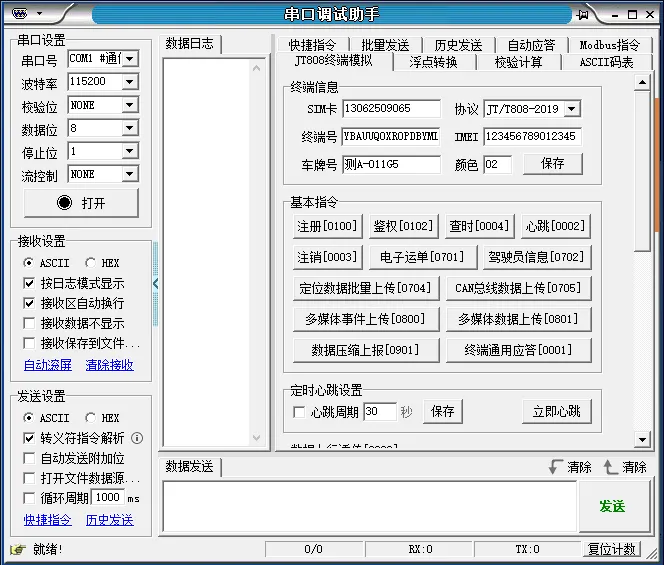Click the info icon beside 转义符指令解析

(137, 438)
